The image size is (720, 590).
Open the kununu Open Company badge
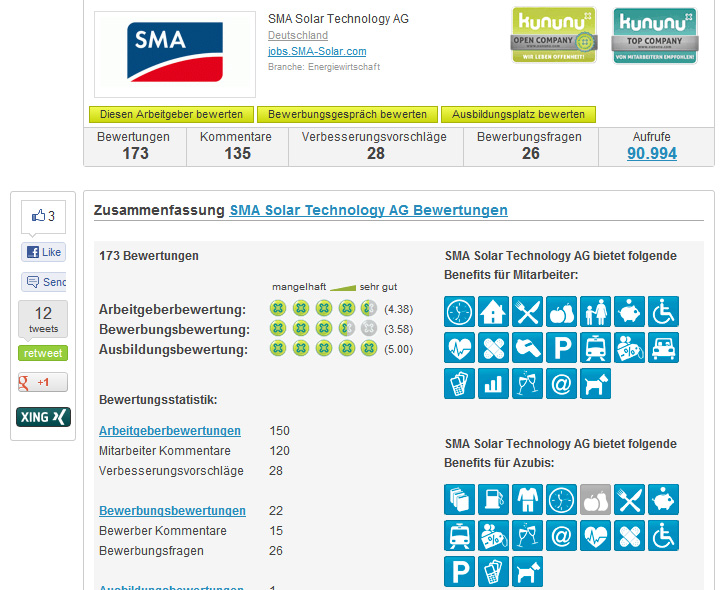554,36
